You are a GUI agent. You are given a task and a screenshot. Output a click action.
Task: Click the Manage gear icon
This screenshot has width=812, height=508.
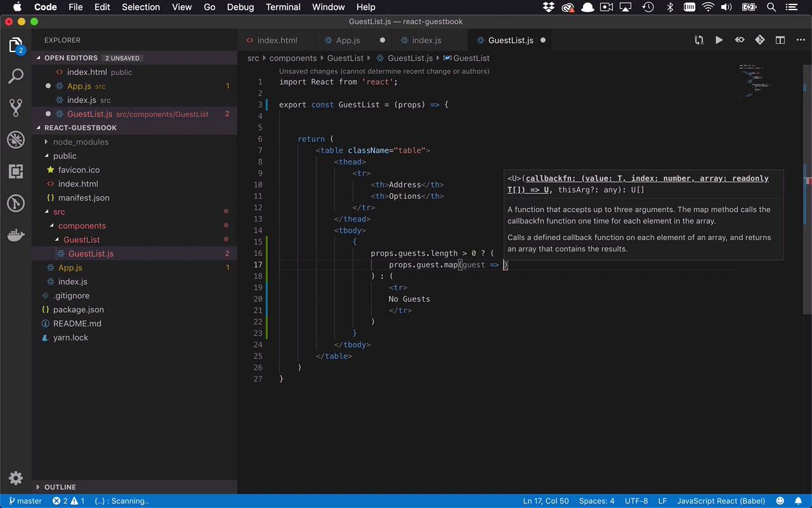tap(16, 478)
